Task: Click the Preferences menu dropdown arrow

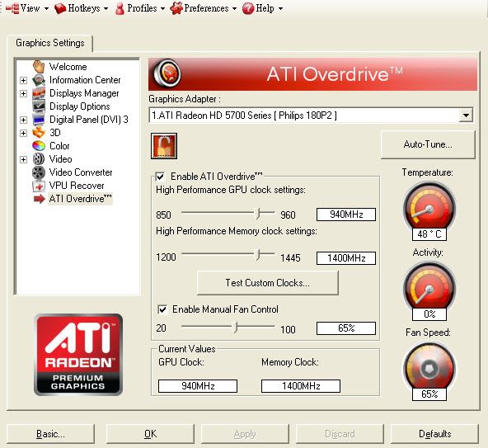Action: 234,9
